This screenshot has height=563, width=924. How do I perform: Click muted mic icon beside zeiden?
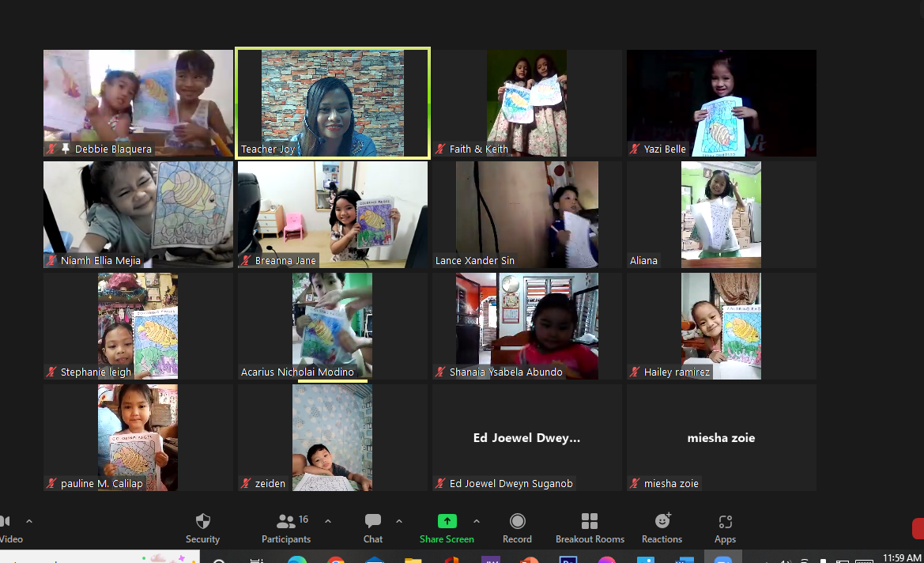pyautogui.click(x=246, y=483)
